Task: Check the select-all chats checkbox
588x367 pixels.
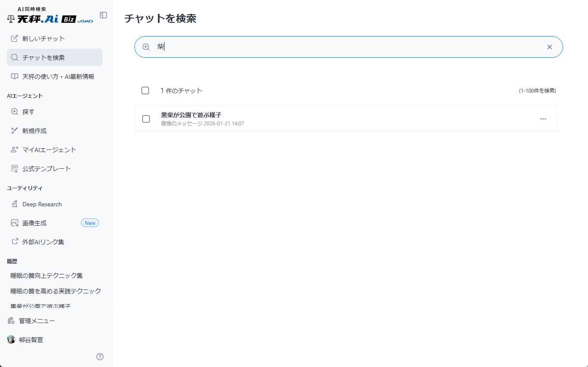Action: click(145, 90)
